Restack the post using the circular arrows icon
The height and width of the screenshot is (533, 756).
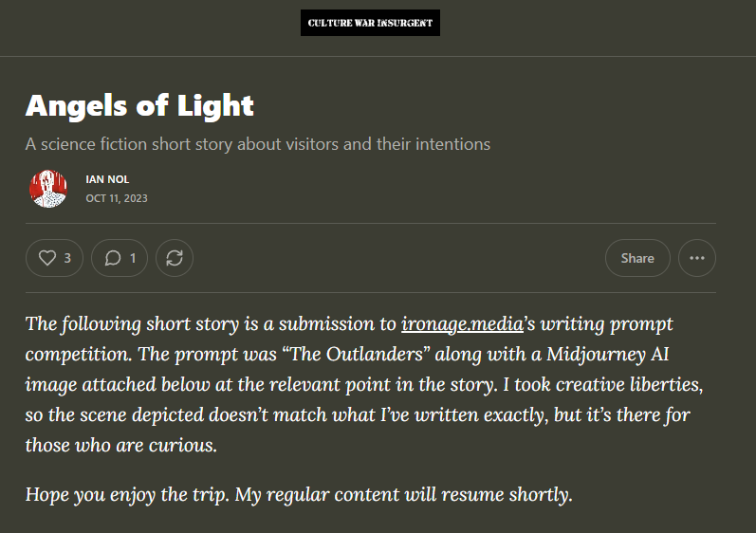click(175, 258)
